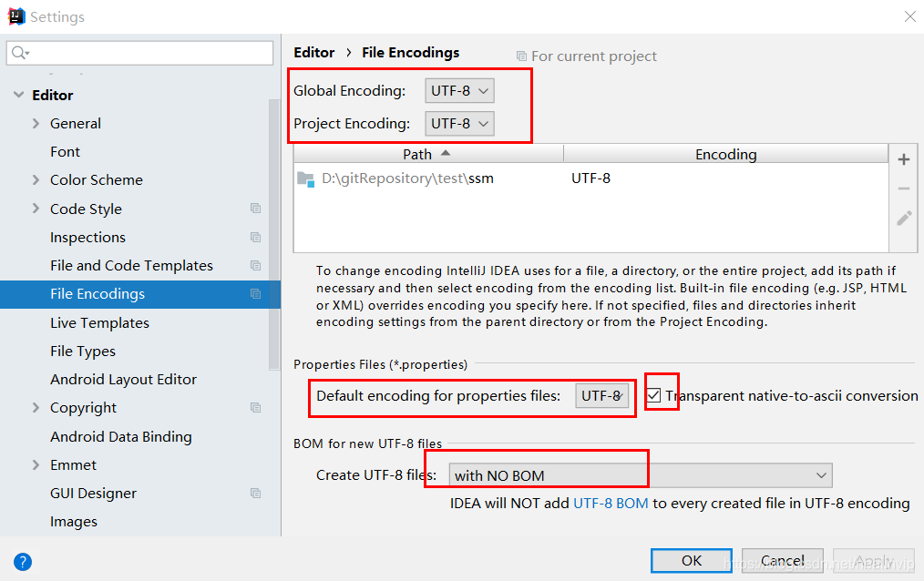Click the project-level icon beside Copyright
The height and width of the screenshot is (581, 924).
click(255, 407)
